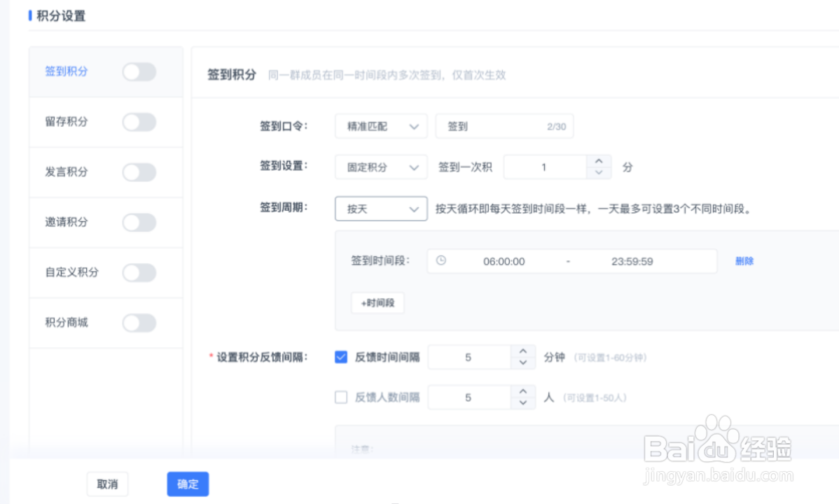Toggle on 自定义积分
Viewport: 839px width, 504px height.
pyautogui.click(x=138, y=272)
